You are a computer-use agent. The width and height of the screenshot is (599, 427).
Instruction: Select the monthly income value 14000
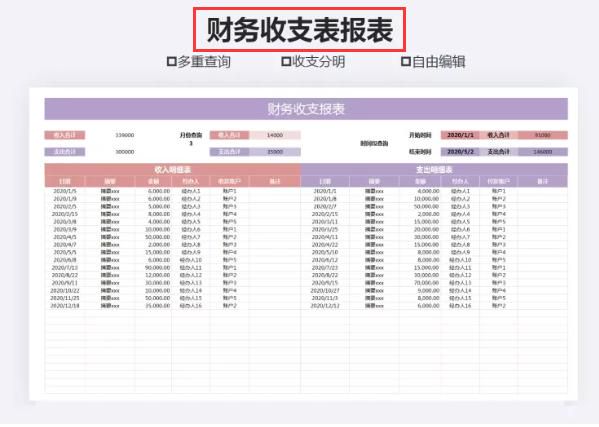click(x=275, y=135)
